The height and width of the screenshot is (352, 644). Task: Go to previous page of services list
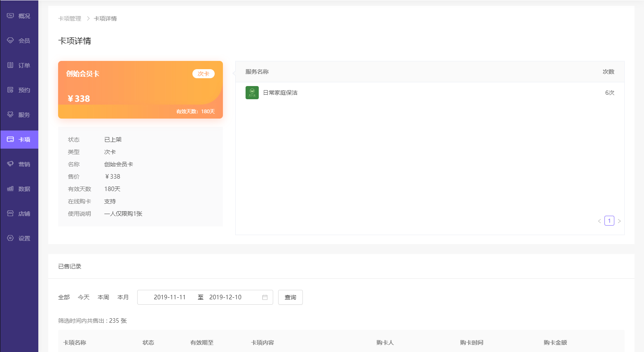coord(600,221)
